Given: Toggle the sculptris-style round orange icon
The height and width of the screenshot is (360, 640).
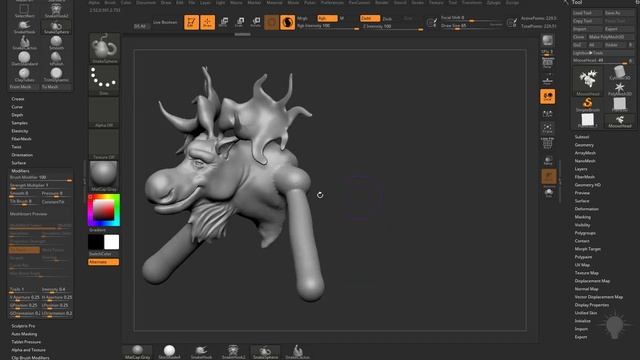Looking at the screenshot, I should (287, 22).
